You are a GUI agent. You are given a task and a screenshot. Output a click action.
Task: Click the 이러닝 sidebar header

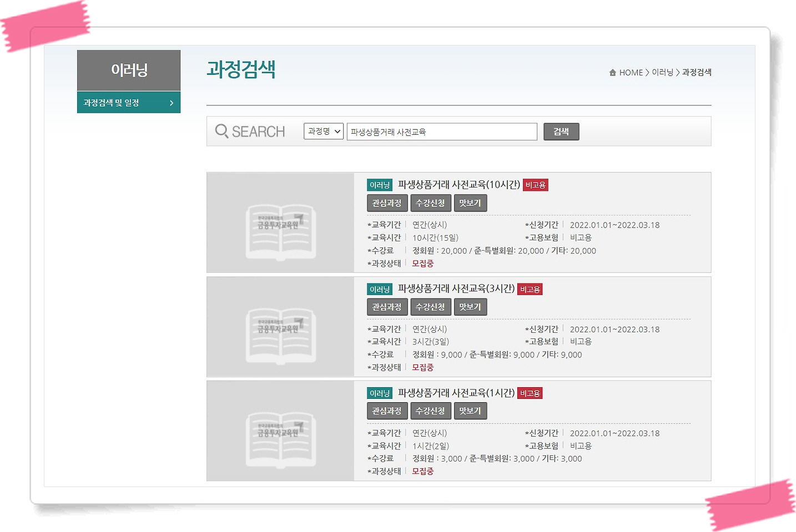(129, 70)
